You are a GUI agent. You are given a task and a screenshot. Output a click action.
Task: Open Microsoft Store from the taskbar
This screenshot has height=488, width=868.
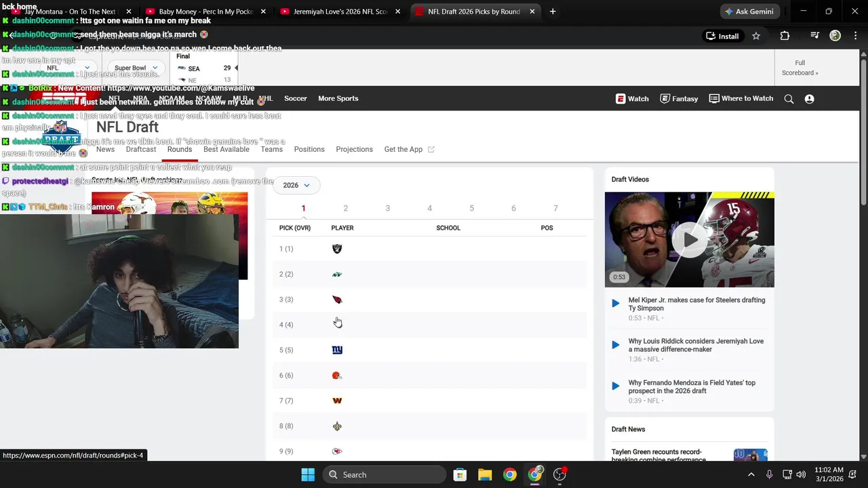(x=460, y=474)
